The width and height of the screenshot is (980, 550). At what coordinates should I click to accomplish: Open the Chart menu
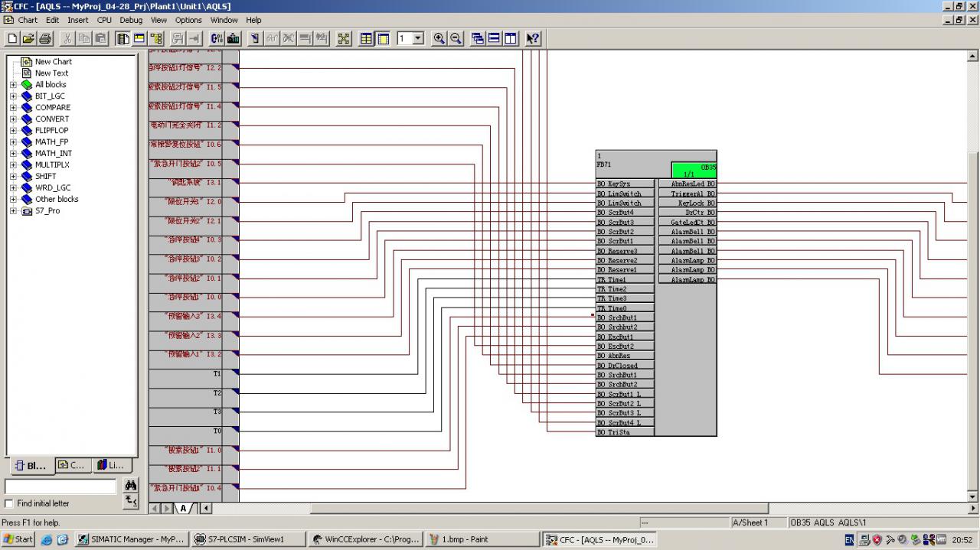pyautogui.click(x=28, y=20)
